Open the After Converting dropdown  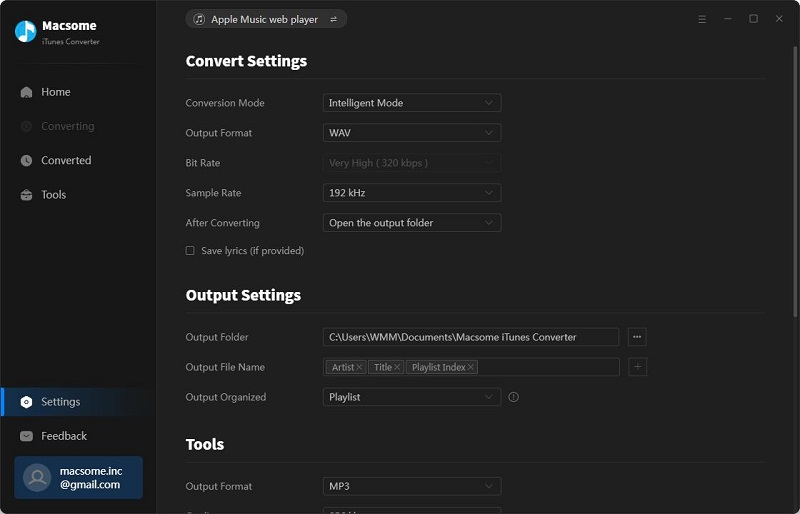coord(412,223)
